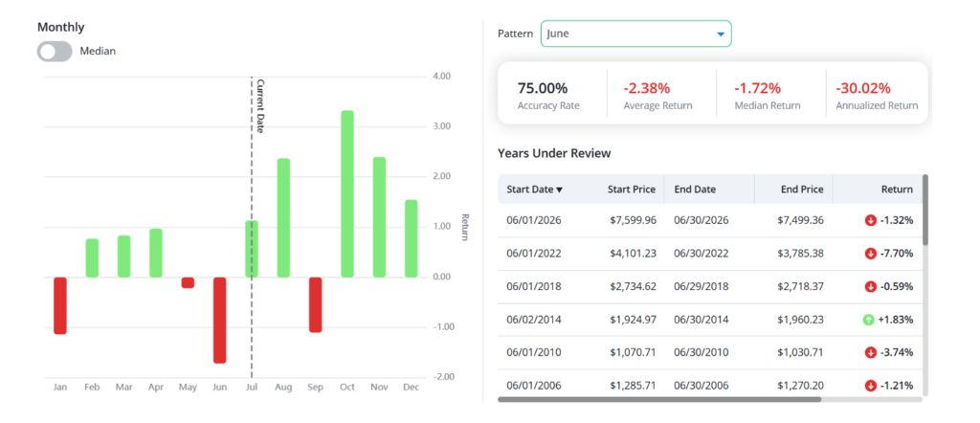Open the Pattern dropdown showing June
980x423 pixels.
tap(635, 33)
